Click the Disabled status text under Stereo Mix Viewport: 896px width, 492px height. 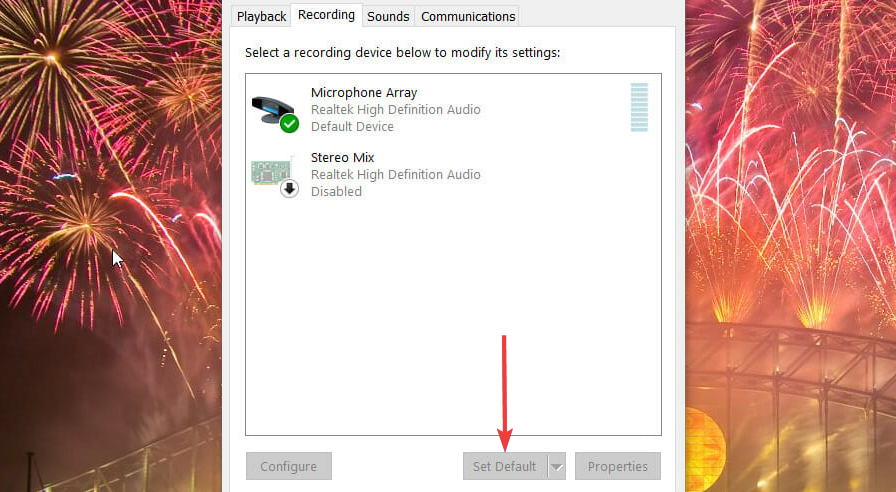(336, 191)
